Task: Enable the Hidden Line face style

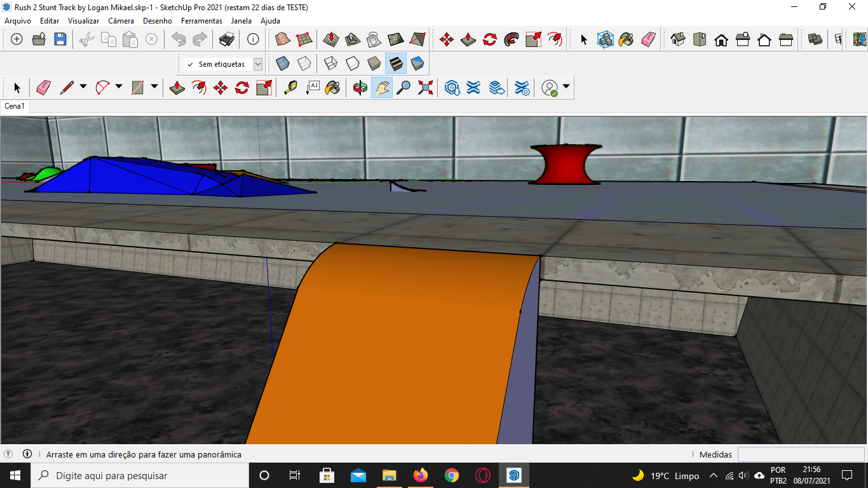Action: pos(352,64)
